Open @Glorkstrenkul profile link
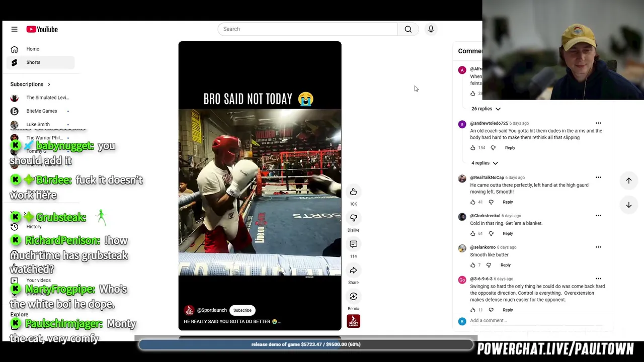The image size is (644, 362). tap(485, 216)
